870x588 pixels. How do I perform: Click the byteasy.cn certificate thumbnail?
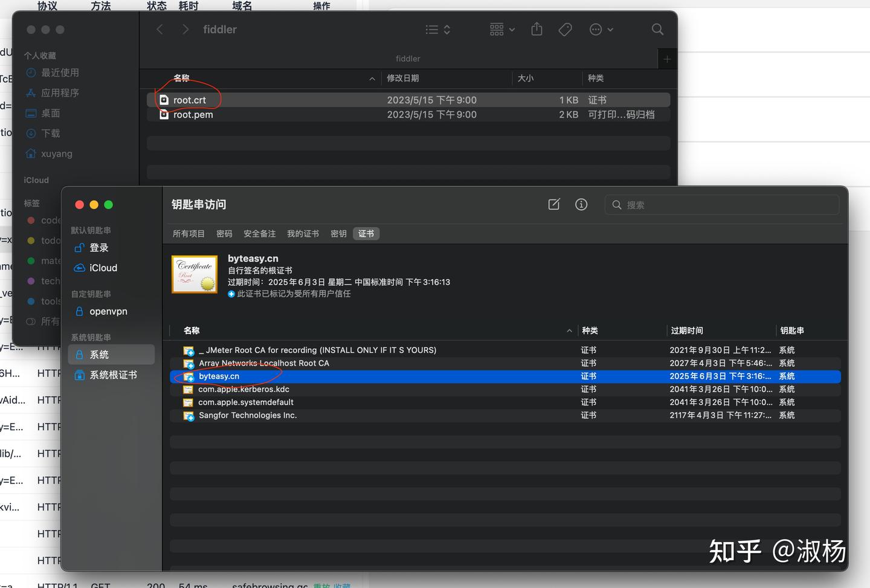click(195, 274)
